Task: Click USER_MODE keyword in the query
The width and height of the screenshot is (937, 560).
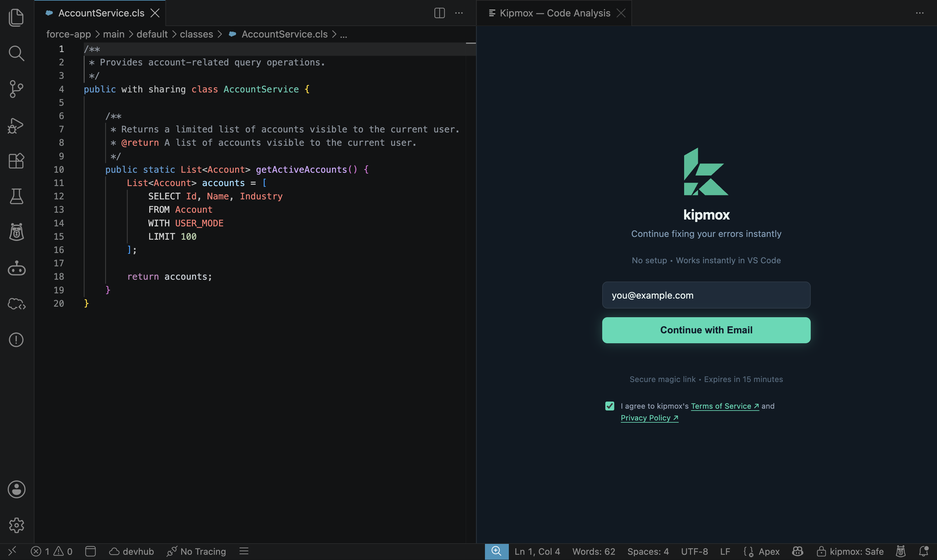Action: pyautogui.click(x=199, y=223)
